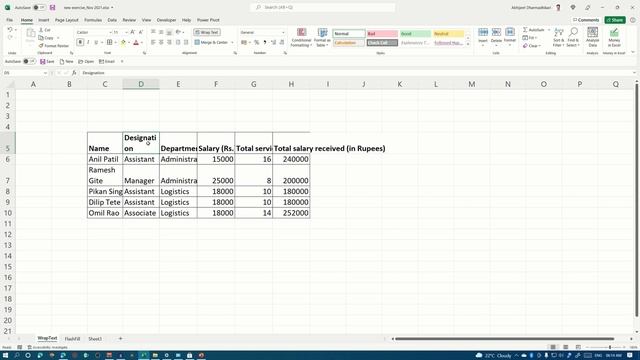Select the Format Painter tool

tap(53, 46)
